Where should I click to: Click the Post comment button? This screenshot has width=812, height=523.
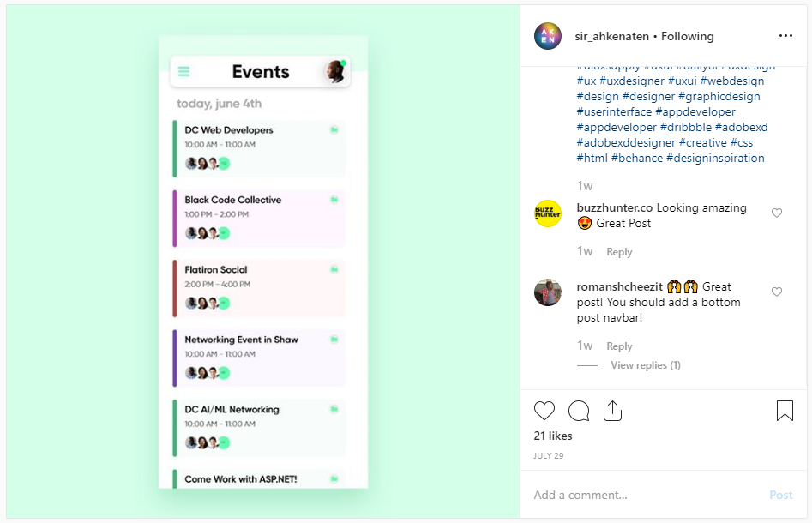[x=781, y=495]
